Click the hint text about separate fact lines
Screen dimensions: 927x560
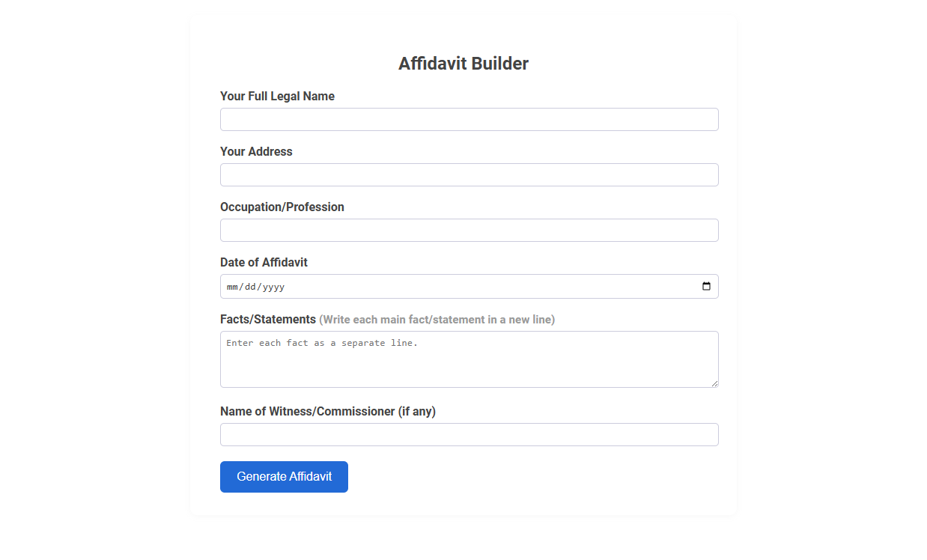(x=437, y=319)
